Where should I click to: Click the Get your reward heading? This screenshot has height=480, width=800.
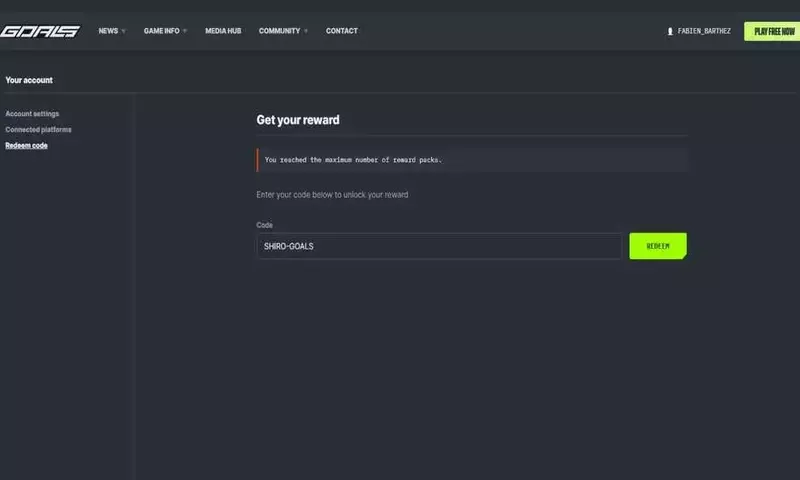point(298,120)
